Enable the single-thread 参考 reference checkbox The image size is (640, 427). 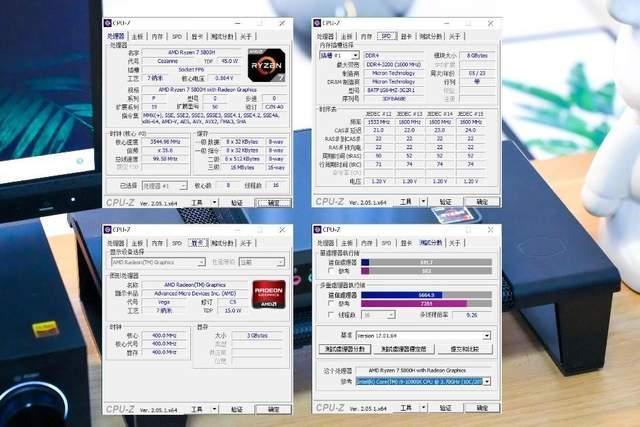[x=331, y=271]
